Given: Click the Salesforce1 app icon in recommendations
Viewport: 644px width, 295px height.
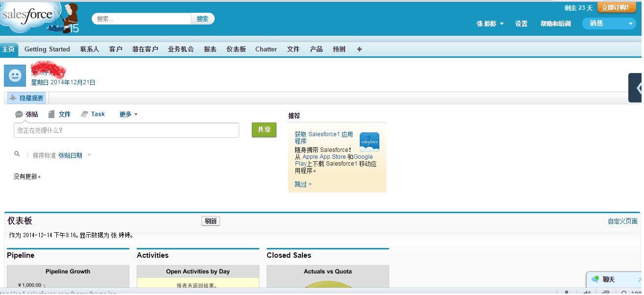Looking at the screenshot, I should (x=369, y=142).
